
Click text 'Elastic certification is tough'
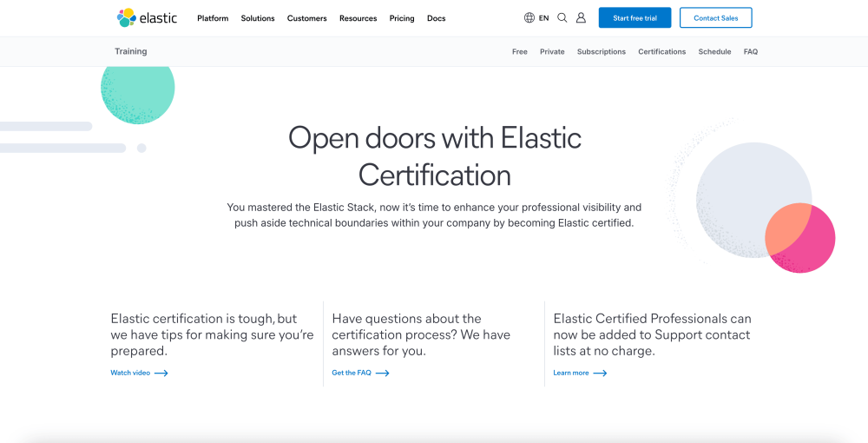click(x=192, y=319)
